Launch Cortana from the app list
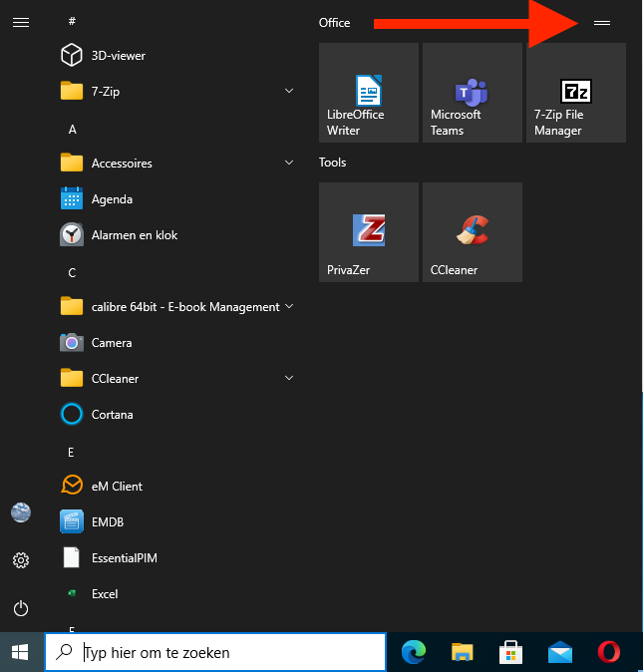Viewport: 643px width, 672px height. pos(112,415)
